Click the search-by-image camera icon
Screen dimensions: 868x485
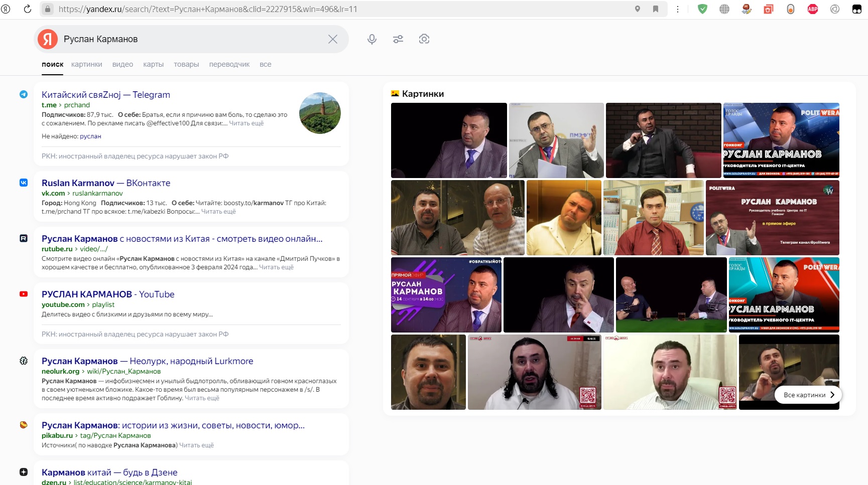pyautogui.click(x=424, y=39)
